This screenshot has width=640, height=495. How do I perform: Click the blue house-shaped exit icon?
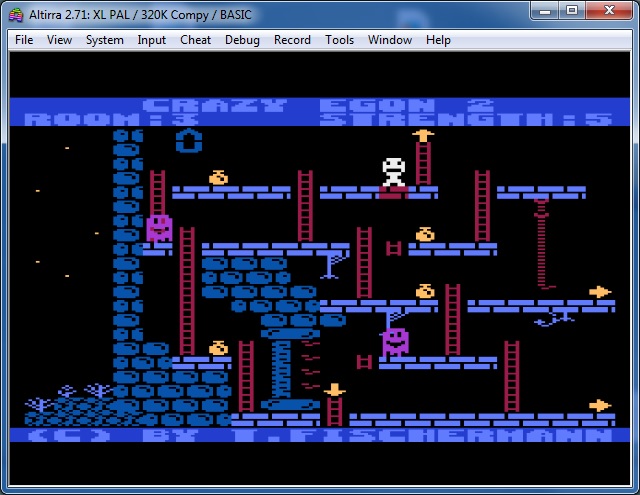189,140
